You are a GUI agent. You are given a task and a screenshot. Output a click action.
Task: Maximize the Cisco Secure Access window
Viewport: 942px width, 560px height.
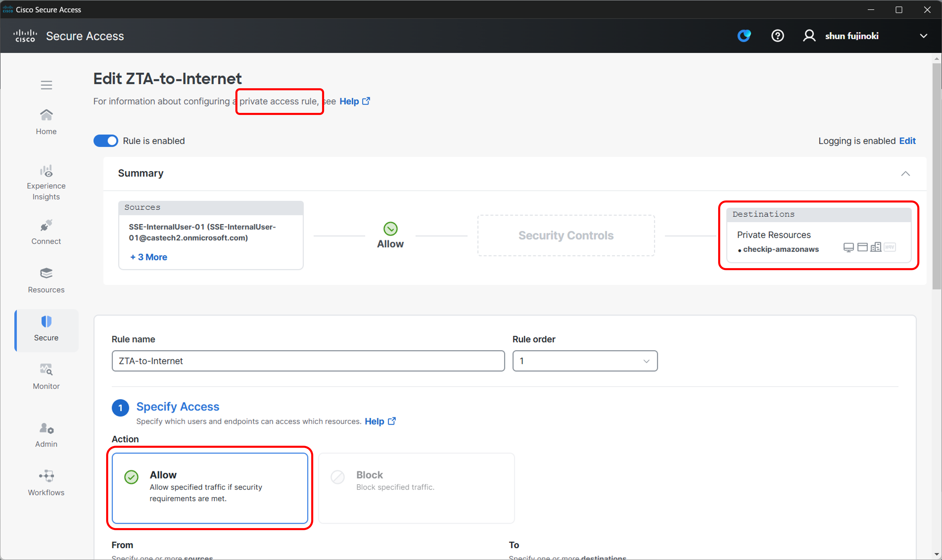pyautogui.click(x=899, y=10)
